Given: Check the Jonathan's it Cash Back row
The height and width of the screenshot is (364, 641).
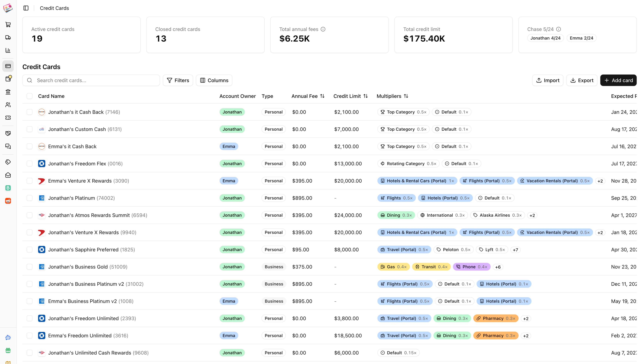Looking at the screenshot, I should point(29,112).
